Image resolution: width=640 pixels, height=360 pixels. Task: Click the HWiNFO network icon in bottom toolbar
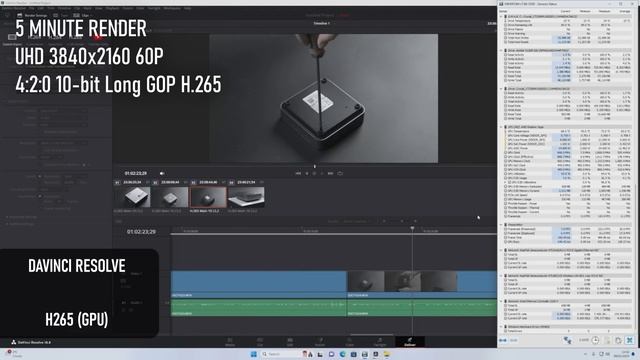(x=567, y=340)
